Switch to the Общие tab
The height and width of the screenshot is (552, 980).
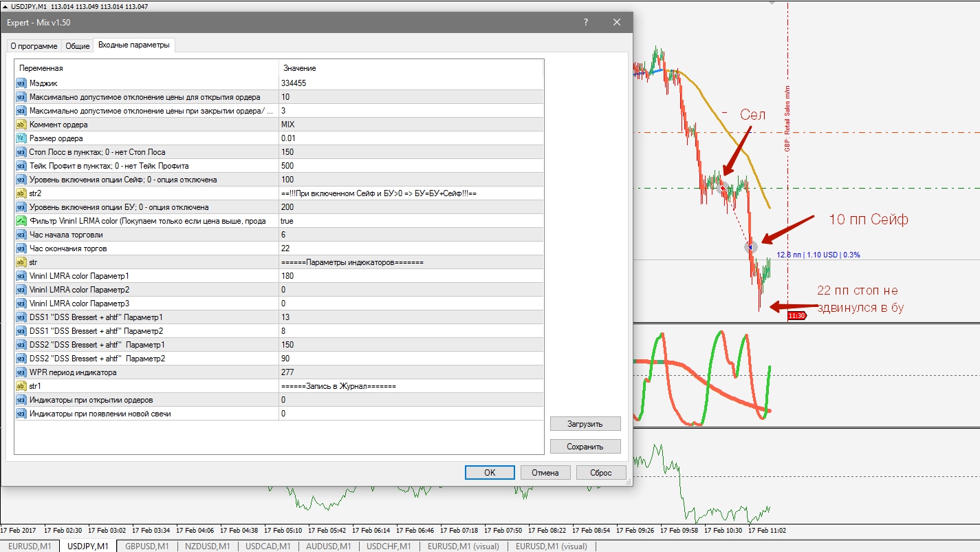pos(78,46)
